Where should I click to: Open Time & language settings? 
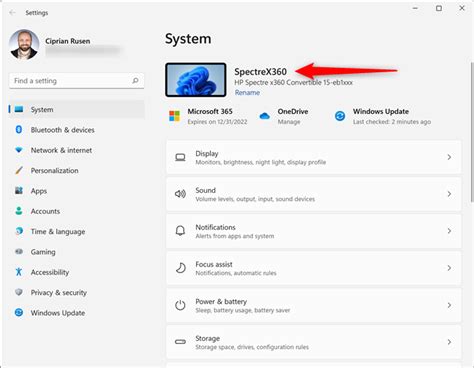[77, 231]
